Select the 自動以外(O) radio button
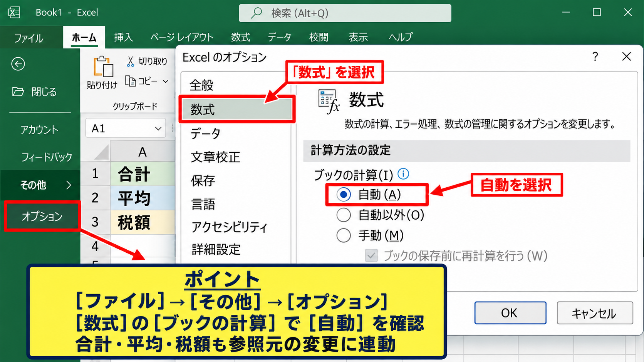 [x=344, y=215]
